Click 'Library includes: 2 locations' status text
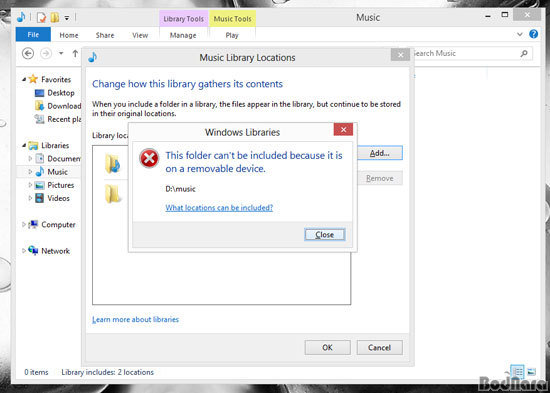The height and width of the screenshot is (393, 550). click(108, 372)
